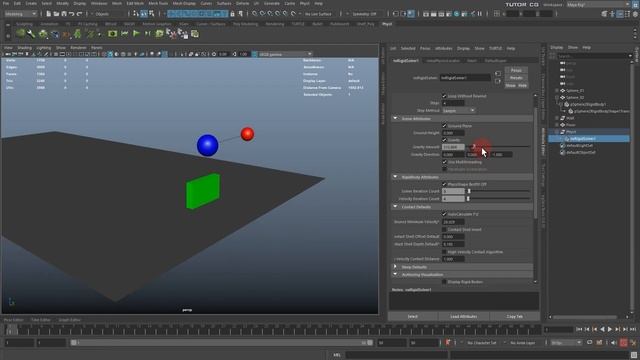Click the green sphere PhysX shelf icon
This screenshot has height=360, width=640.
(x=20, y=34)
